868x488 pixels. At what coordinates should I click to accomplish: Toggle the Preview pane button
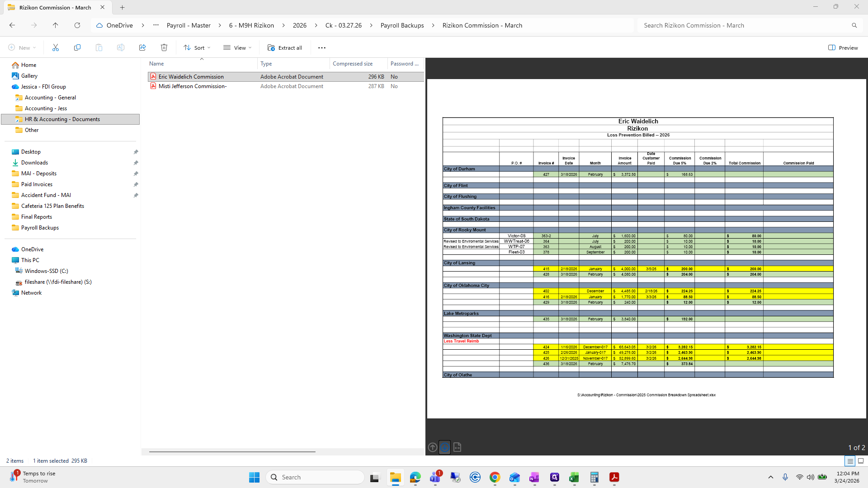coord(843,47)
